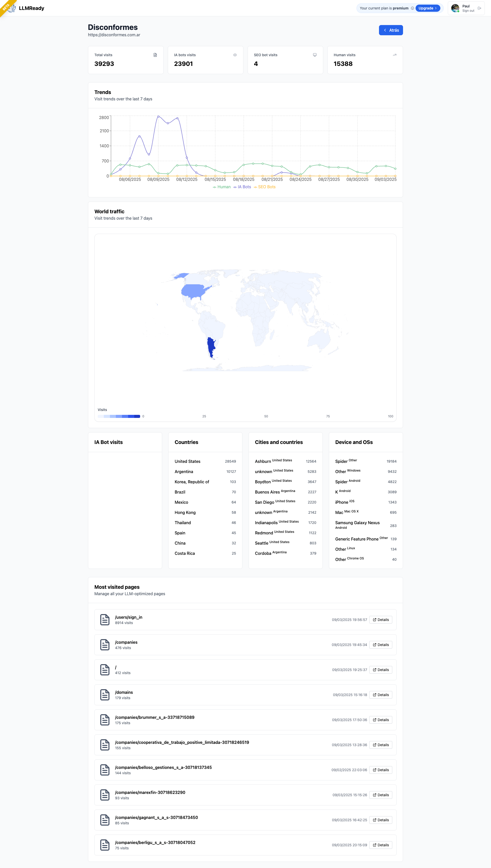Open account options via Paul's avatar
491x868 pixels.
[x=455, y=8]
